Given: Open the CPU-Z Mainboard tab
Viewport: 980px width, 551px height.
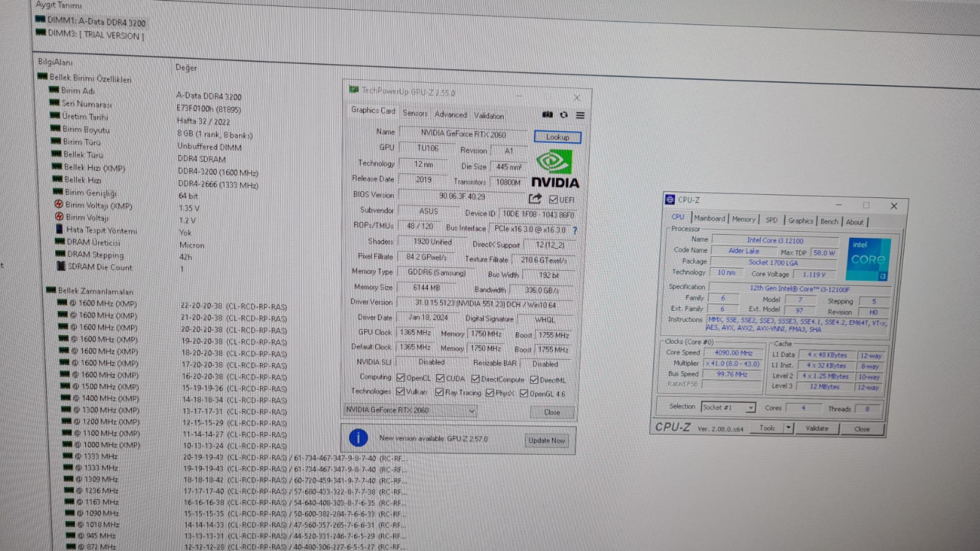Looking at the screenshot, I should [x=710, y=218].
